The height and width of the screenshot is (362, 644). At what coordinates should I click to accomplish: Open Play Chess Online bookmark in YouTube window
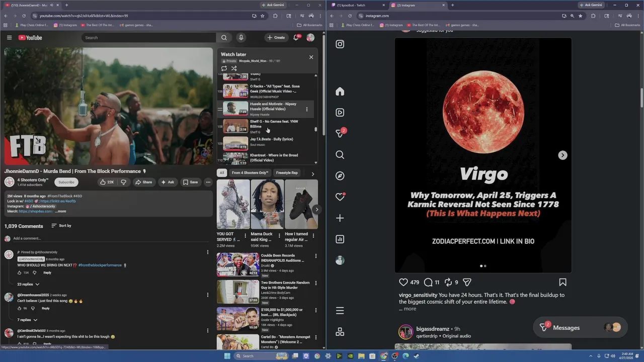coord(32,25)
